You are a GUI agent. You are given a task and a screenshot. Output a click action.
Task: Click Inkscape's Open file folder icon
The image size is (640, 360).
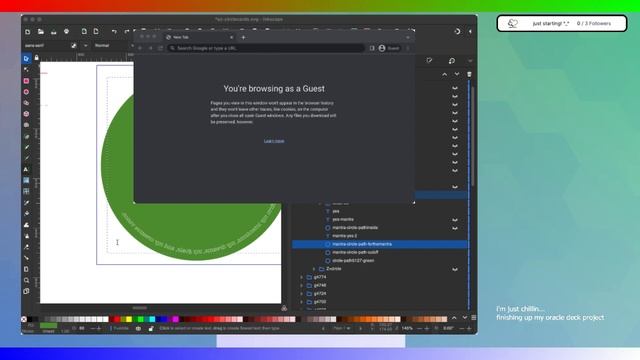tap(41, 31)
